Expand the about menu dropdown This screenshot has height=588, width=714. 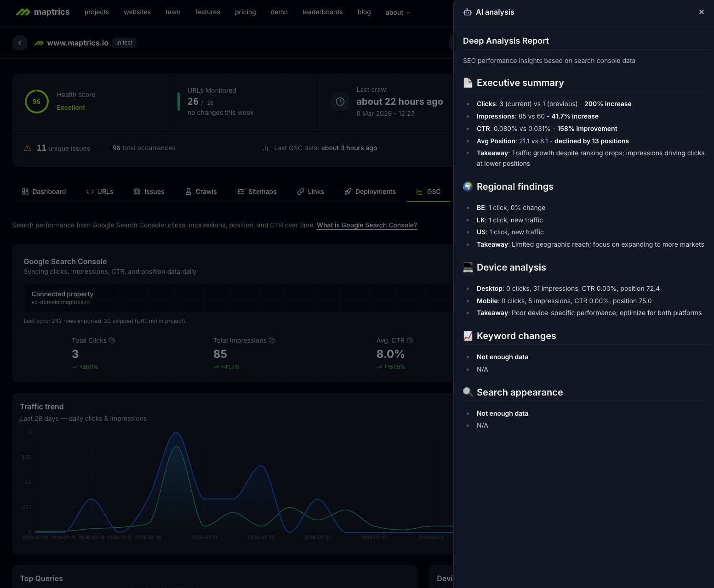click(397, 12)
